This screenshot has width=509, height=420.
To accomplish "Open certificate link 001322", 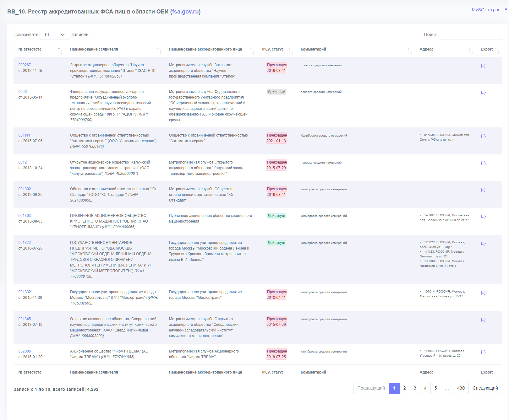I will [25, 243].
